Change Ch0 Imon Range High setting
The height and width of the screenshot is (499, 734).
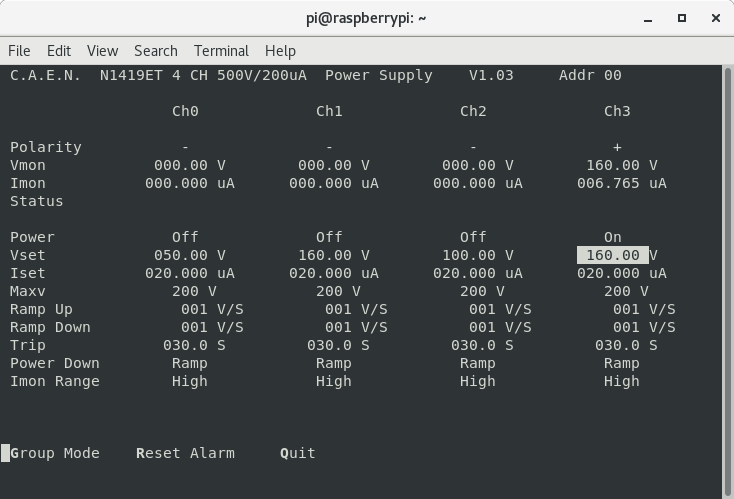(x=189, y=381)
